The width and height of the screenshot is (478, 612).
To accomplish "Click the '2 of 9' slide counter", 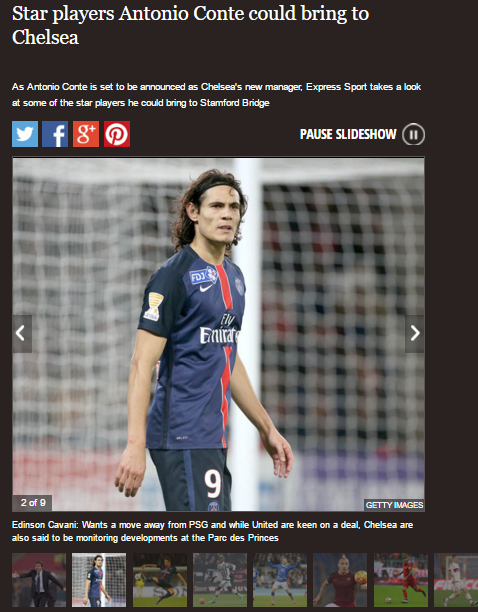I will point(33,503).
